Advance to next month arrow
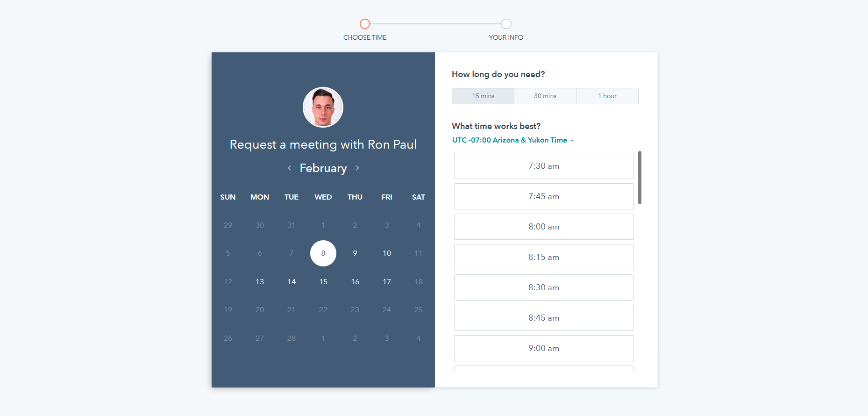868x416 pixels. click(x=357, y=168)
